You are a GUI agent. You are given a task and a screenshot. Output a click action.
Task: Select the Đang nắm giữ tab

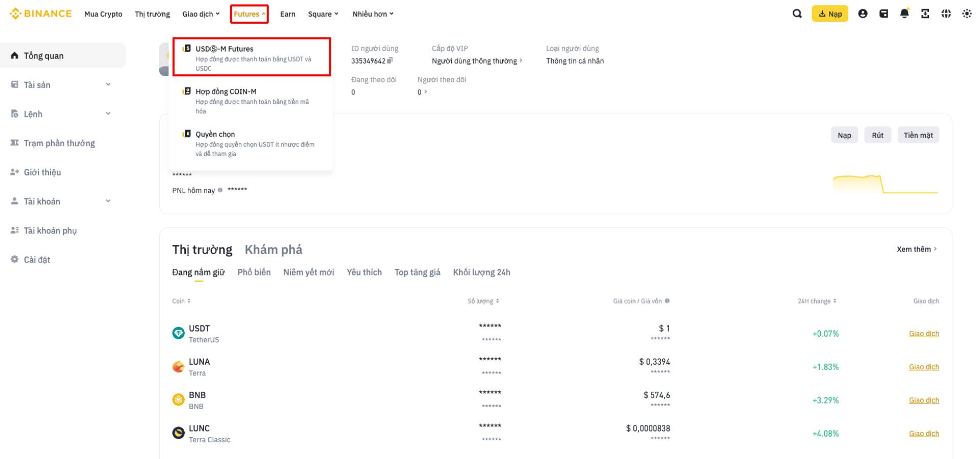point(198,272)
